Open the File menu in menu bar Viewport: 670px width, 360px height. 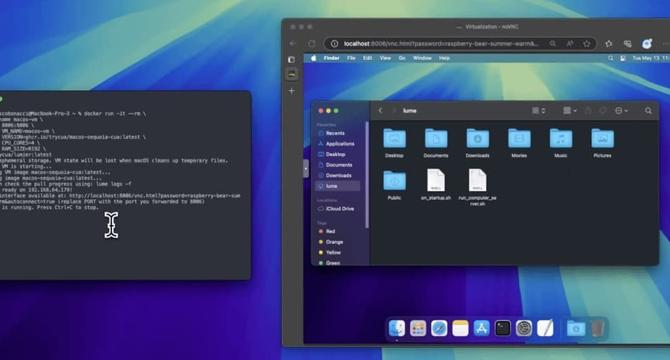coord(351,58)
